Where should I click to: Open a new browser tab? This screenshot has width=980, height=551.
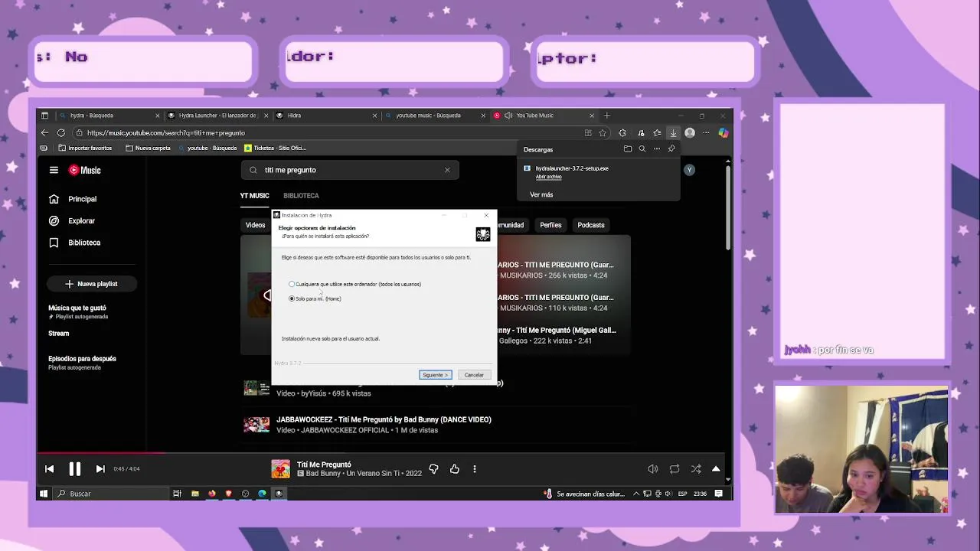tap(607, 116)
